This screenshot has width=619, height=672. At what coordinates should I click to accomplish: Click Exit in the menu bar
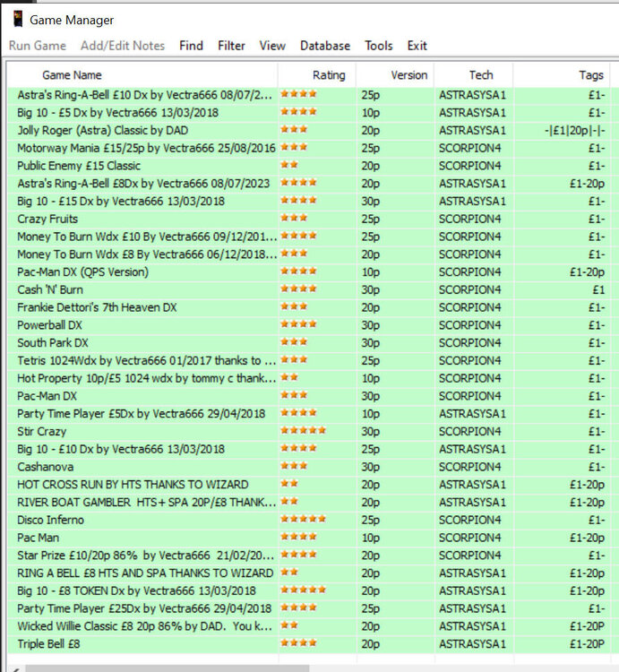(x=417, y=46)
